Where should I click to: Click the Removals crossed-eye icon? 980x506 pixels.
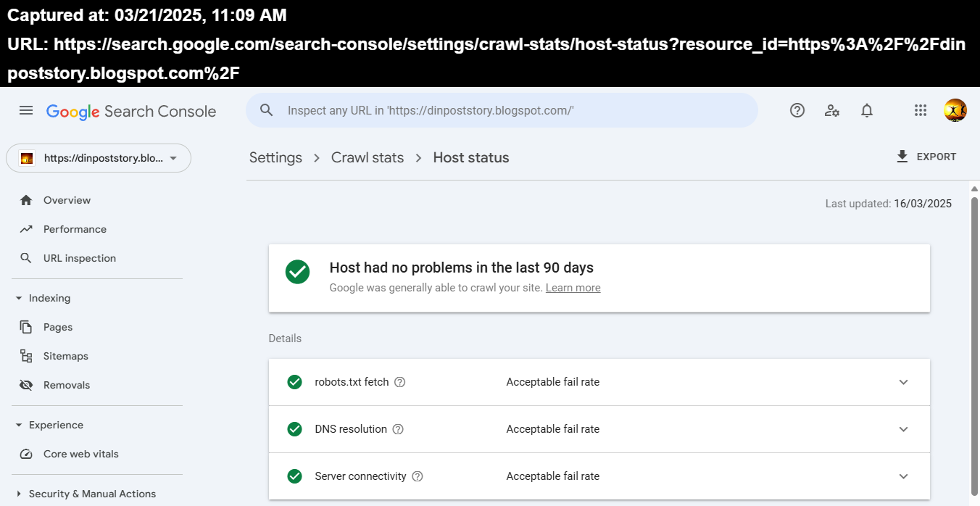coord(26,385)
